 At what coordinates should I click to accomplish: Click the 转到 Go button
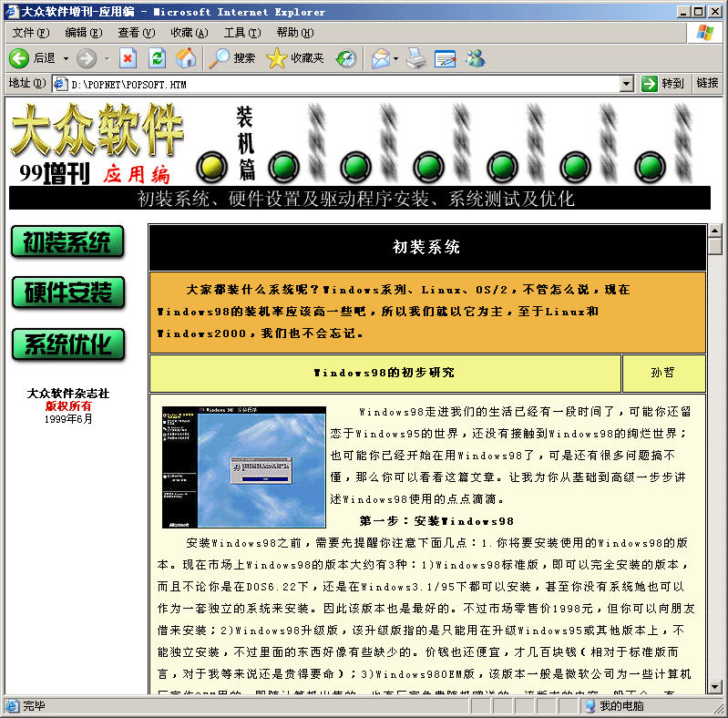click(x=662, y=84)
